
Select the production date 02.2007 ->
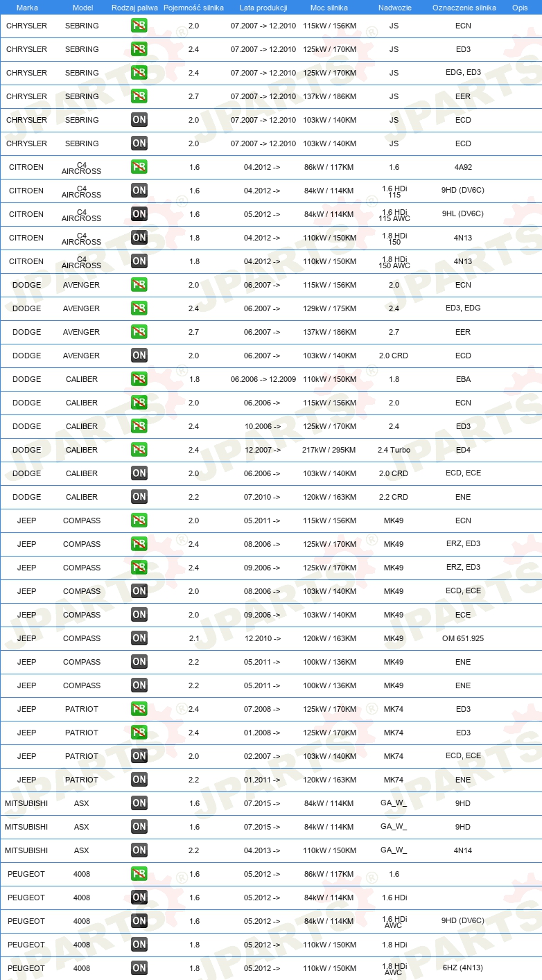262,756
